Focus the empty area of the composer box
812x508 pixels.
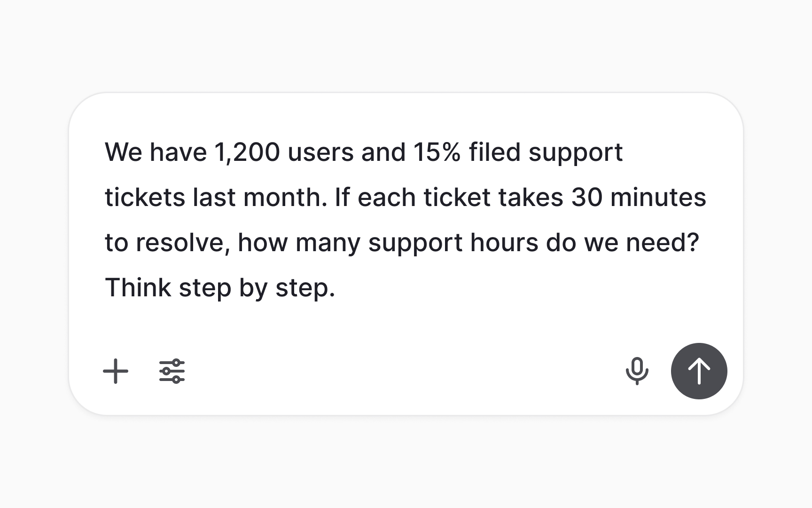(x=404, y=371)
